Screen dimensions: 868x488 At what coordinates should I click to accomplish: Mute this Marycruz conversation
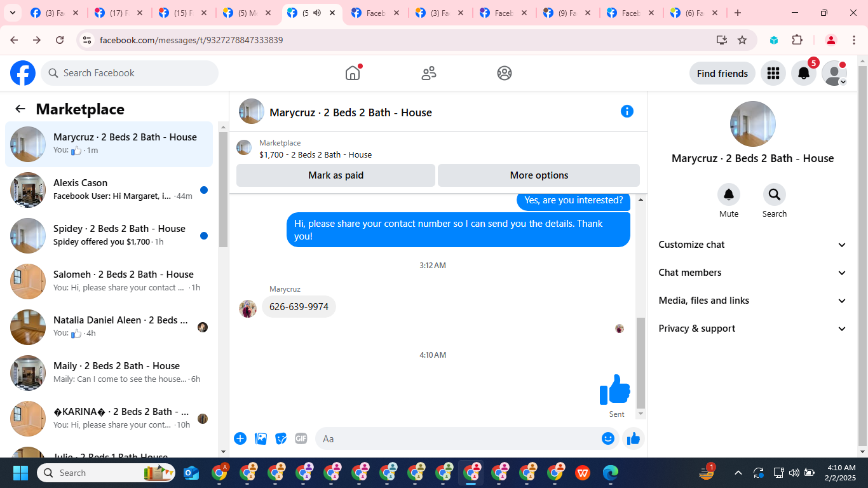pyautogui.click(x=729, y=194)
